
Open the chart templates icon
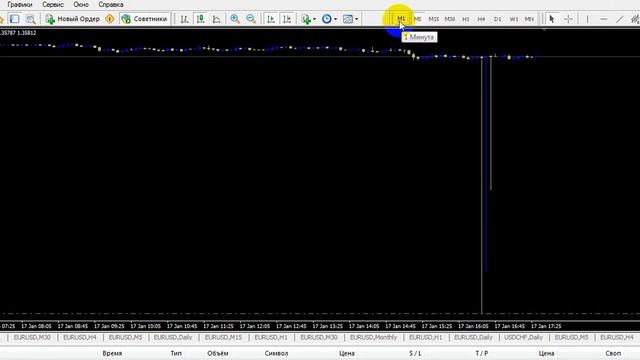(x=348, y=19)
